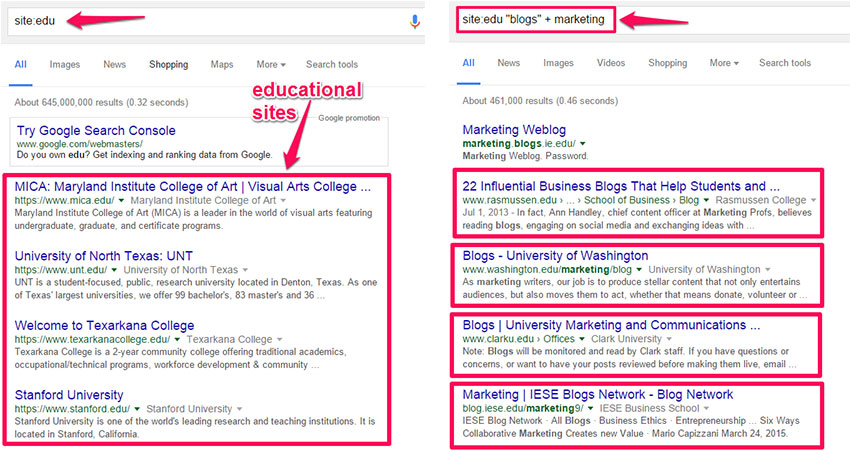Expand green arrow next to marketing.blogs.ie.edu URL
The width and height of the screenshot is (850, 450).
583,144
